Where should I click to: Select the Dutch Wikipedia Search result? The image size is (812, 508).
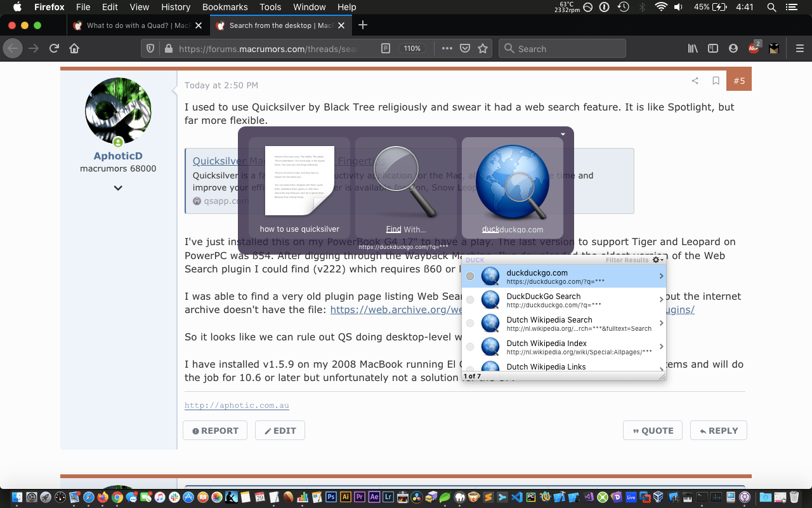[564, 323]
